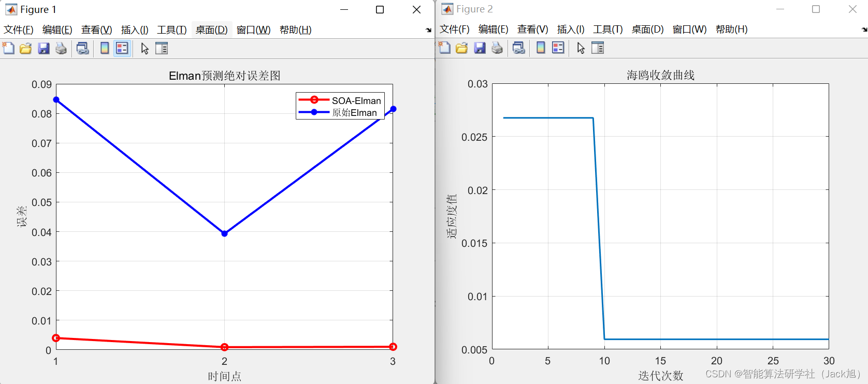
Task: Open 窗口(W) menu in Figure 1
Action: pyautogui.click(x=254, y=30)
